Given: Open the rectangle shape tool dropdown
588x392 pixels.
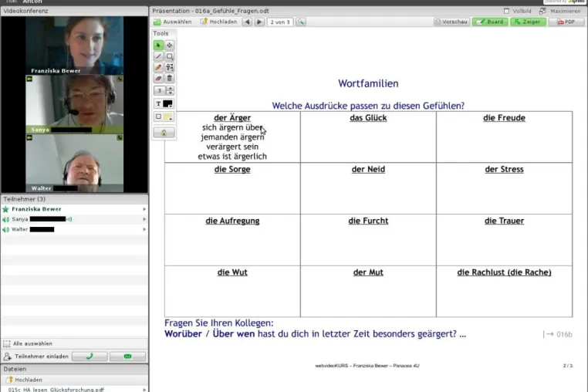Looking at the screenshot, I should click(x=170, y=56).
